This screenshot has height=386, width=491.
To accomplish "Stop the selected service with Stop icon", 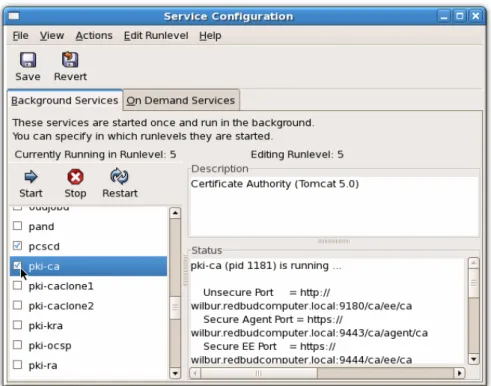I will click(x=75, y=177).
